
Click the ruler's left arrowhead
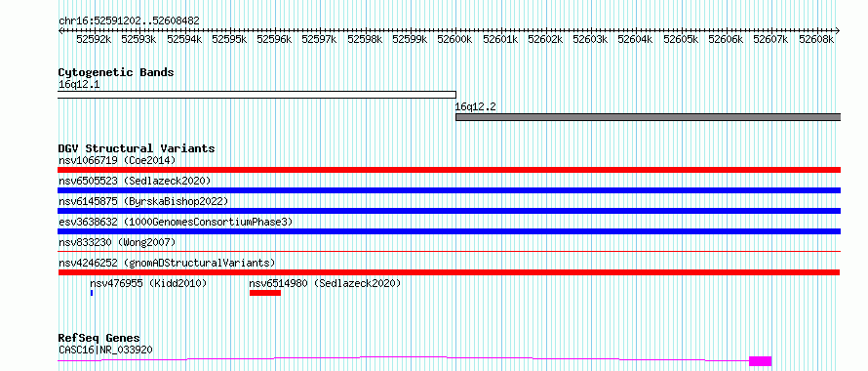pos(61,30)
